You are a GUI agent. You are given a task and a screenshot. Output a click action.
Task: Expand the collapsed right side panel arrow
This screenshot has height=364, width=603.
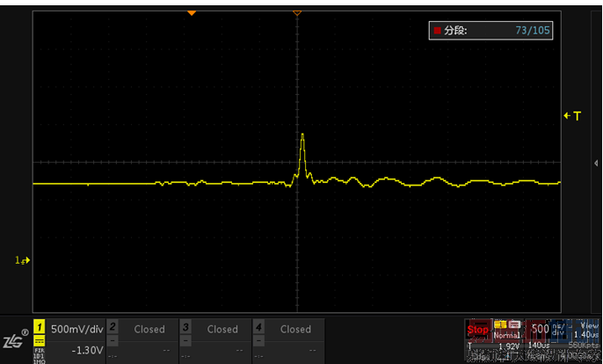pyautogui.click(x=596, y=164)
